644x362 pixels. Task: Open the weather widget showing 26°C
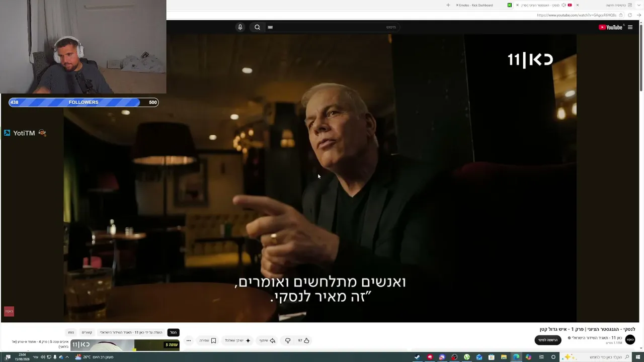[95, 357]
